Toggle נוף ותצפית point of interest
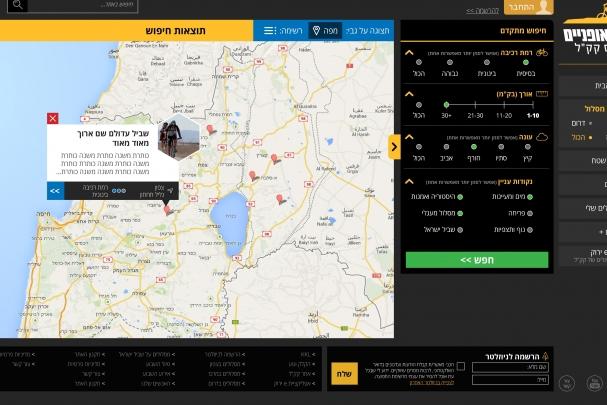 [x=530, y=230]
